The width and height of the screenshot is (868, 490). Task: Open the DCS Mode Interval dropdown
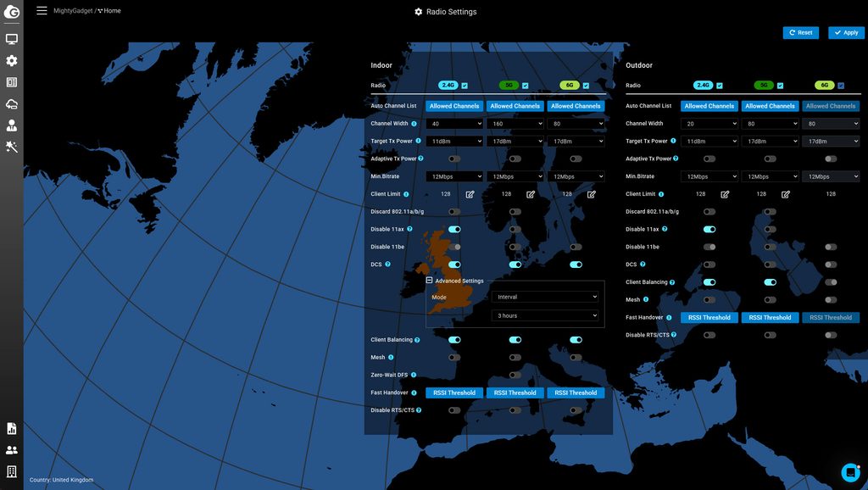click(x=545, y=297)
